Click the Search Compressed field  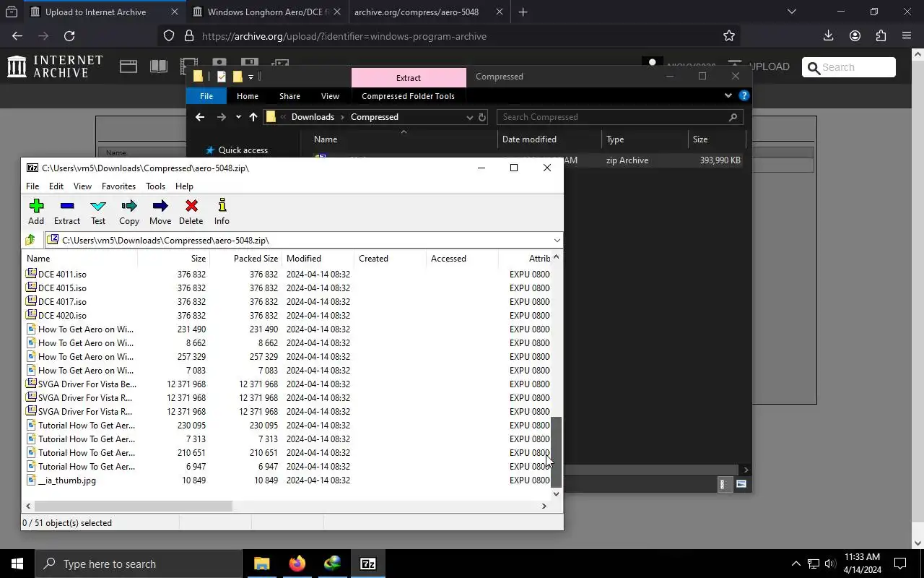619,117
